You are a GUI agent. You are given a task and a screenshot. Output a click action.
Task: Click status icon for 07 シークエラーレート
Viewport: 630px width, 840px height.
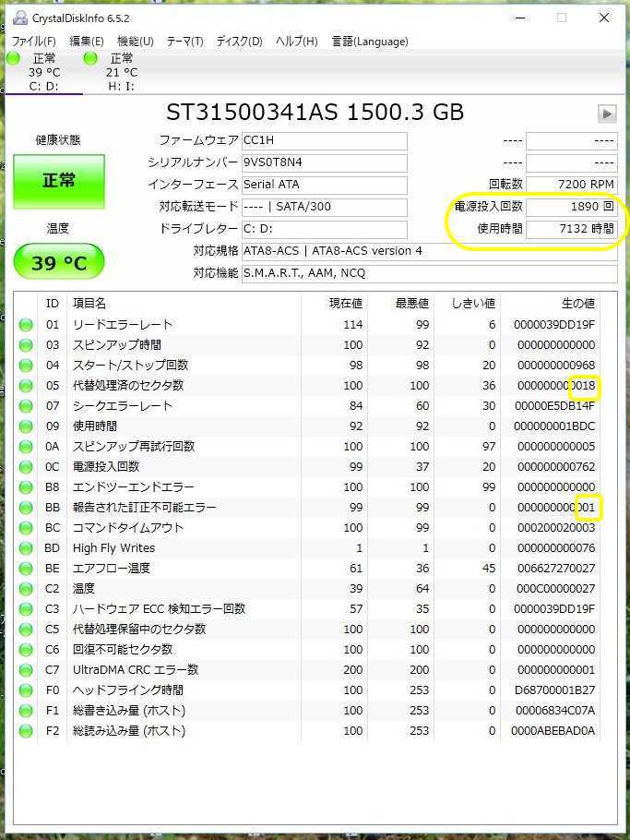(26, 406)
